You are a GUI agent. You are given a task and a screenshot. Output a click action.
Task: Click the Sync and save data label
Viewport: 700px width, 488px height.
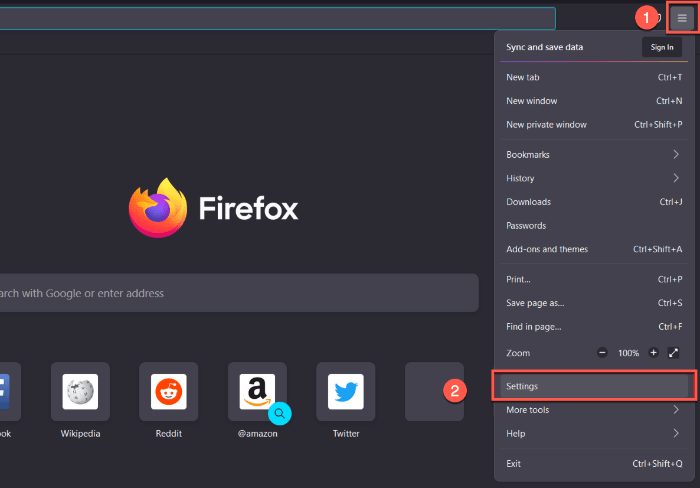[544, 47]
